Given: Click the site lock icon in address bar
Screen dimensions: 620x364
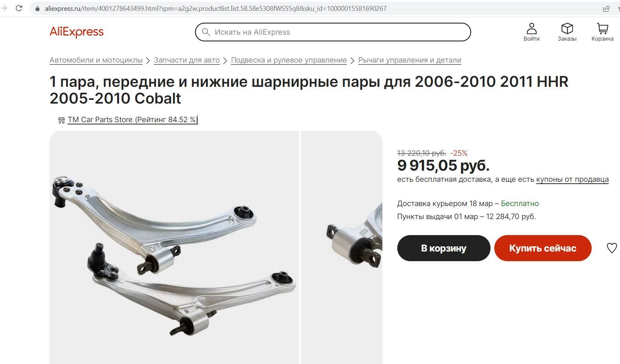Looking at the screenshot, I should tap(37, 8).
